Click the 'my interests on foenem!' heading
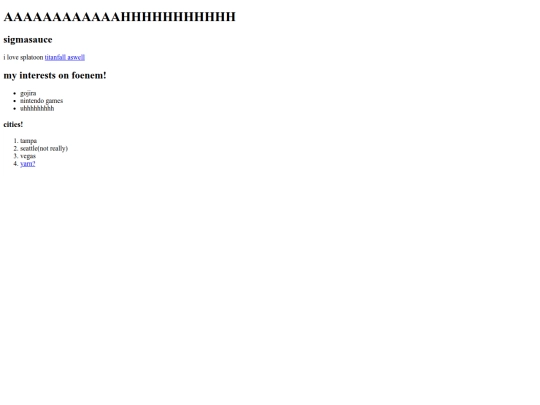 coord(55,75)
